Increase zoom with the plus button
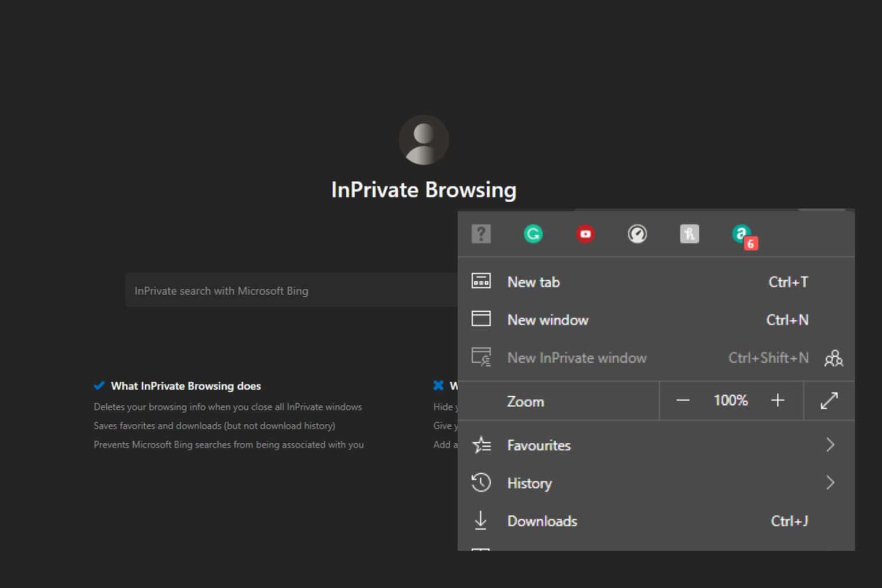Viewport: 882px width, 588px height. click(x=777, y=400)
